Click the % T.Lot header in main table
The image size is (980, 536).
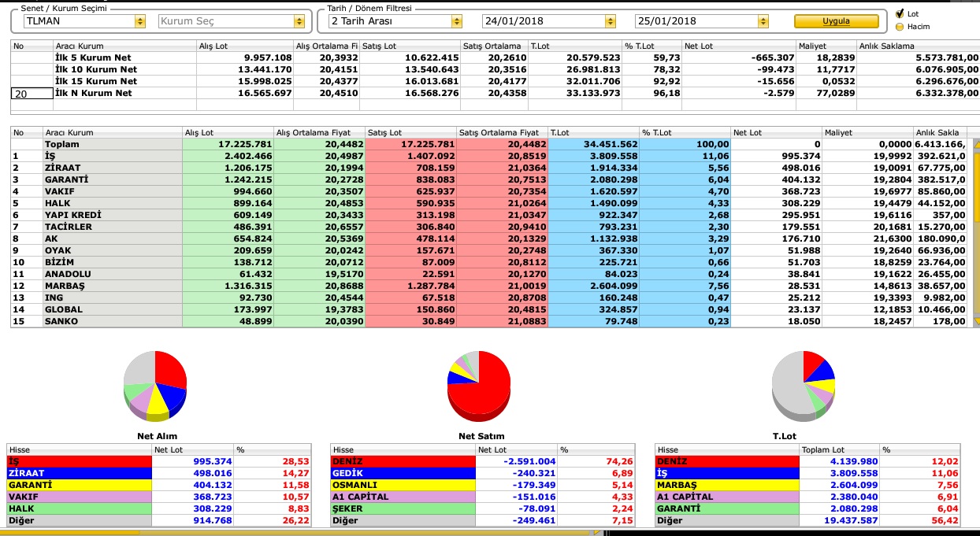[x=685, y=132]
